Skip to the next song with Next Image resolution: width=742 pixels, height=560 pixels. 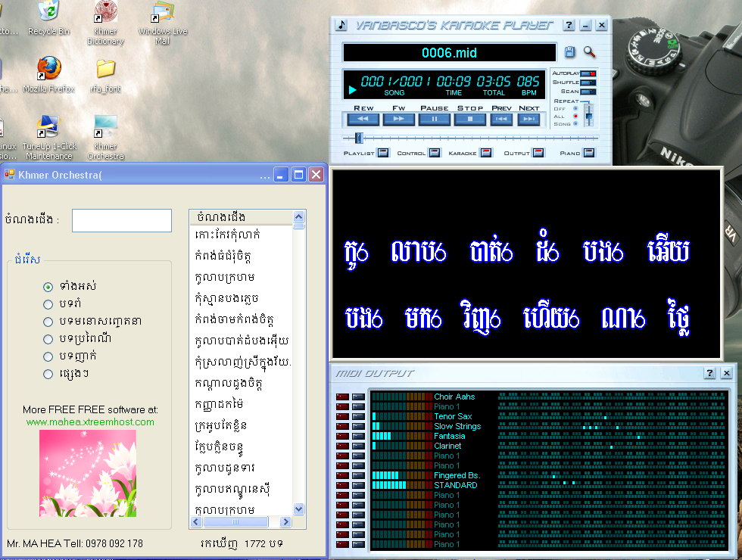pyautogui.click(x=528, y=120)
